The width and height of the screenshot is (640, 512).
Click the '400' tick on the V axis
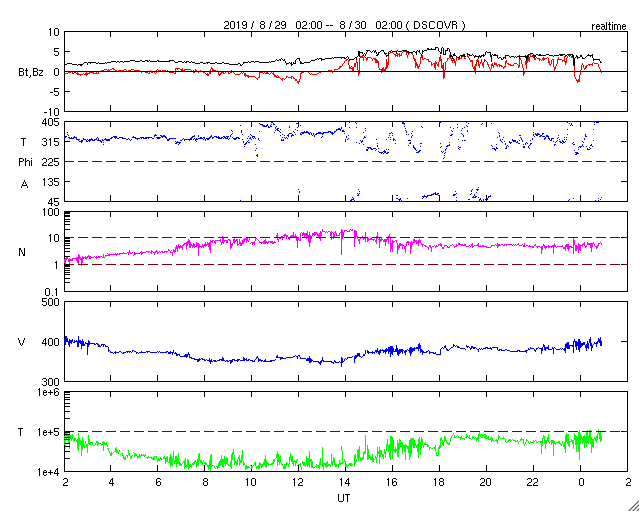click(52, 342)
